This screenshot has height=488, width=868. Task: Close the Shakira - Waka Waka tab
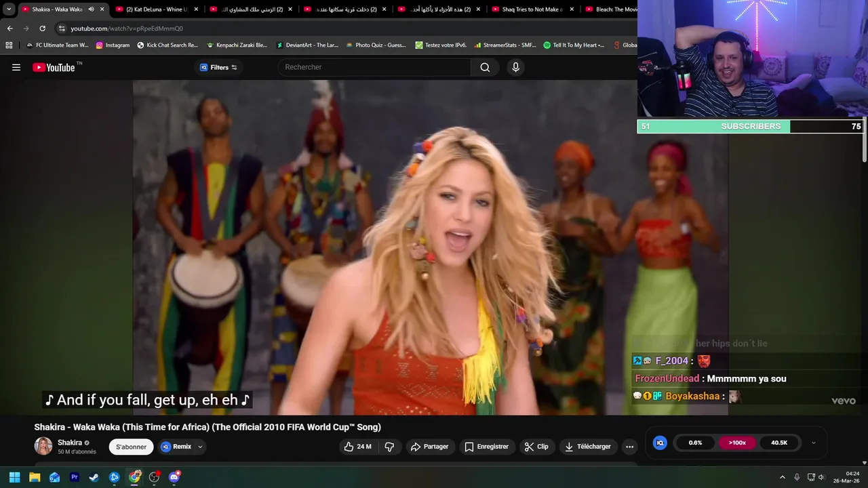[x=102, y=9]
